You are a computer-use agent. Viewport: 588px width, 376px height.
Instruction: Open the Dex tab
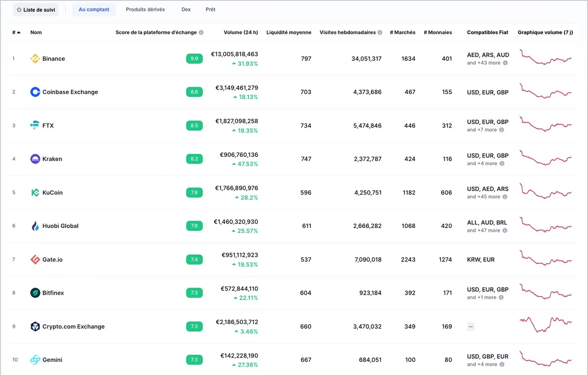tap(186, 10)
